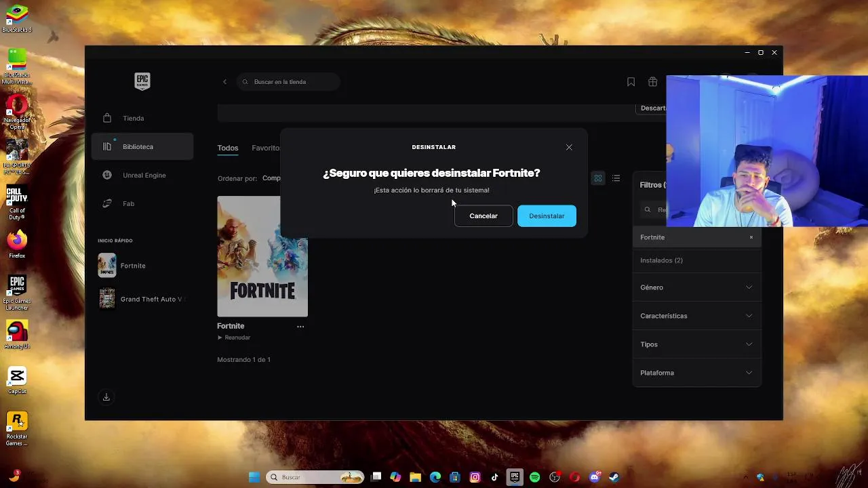
Task: Open Instagram from the taskbar
Action: (475, 477)
